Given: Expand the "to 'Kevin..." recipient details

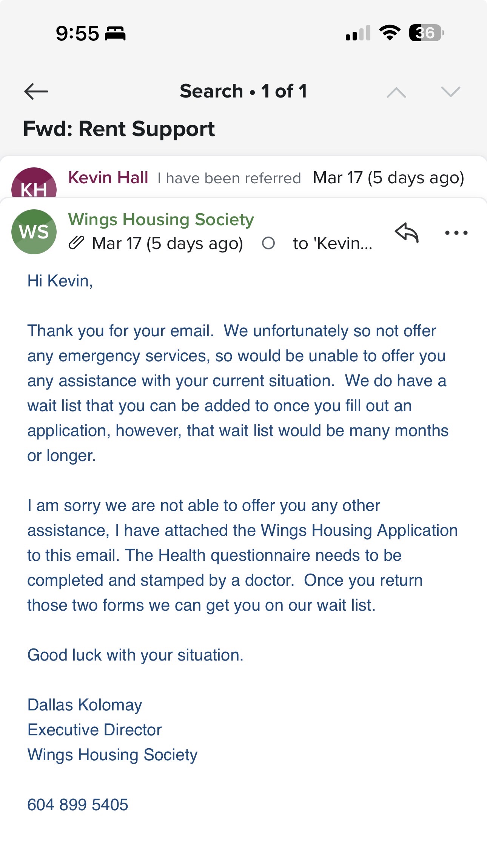Looking at the screenshot, I should (x=332, y=243).
